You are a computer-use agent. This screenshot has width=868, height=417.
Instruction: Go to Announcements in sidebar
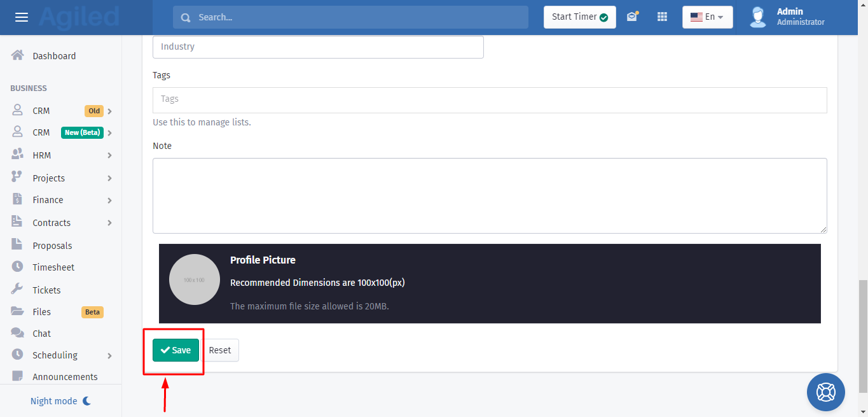[x=65, y=377]
